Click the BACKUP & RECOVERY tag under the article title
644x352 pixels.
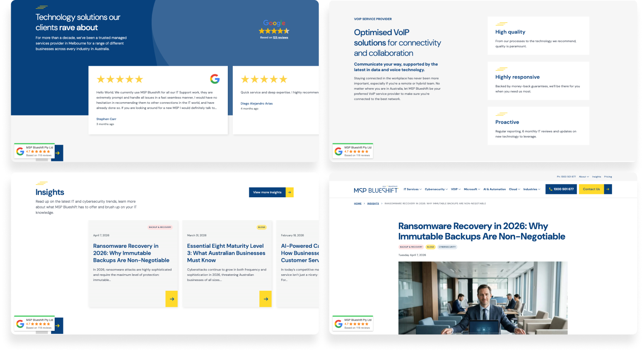pyautogui.click(x=411, y=247)
